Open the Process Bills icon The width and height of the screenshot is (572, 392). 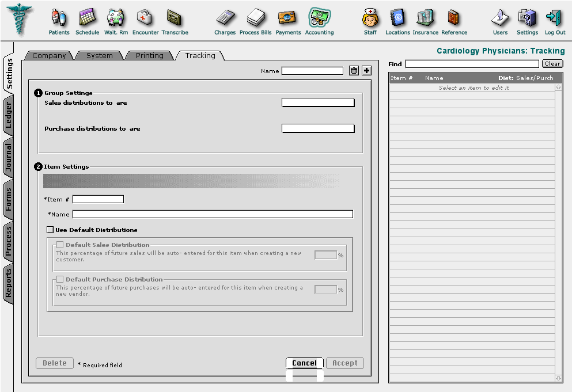coord(256,18)
